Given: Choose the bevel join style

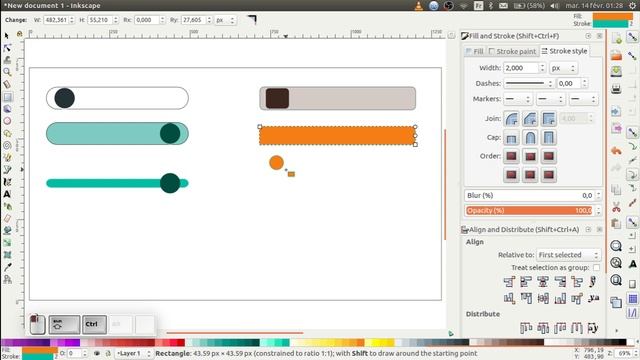Looking at the screenshot, I should pos(530,119).
